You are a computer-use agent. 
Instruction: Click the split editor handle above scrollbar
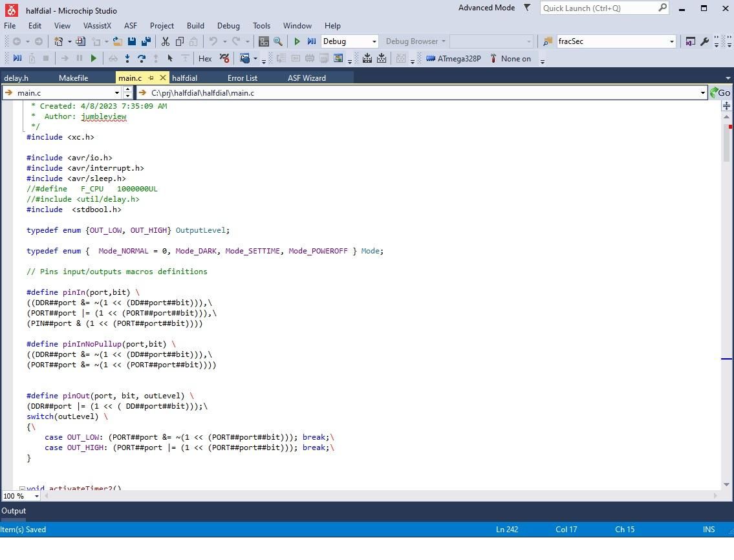[726, 106]
